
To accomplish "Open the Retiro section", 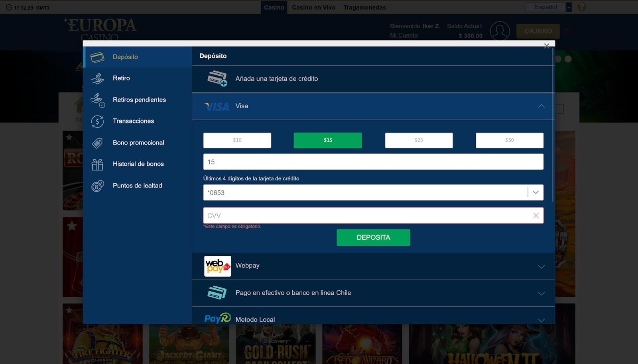I will pyautogui.click(x=138, y=78).
